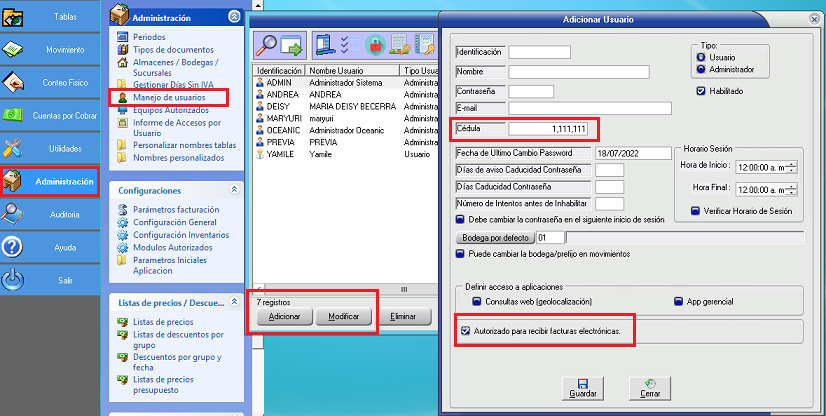Click the red padlock toolbar icon

(x=376, y=45)
